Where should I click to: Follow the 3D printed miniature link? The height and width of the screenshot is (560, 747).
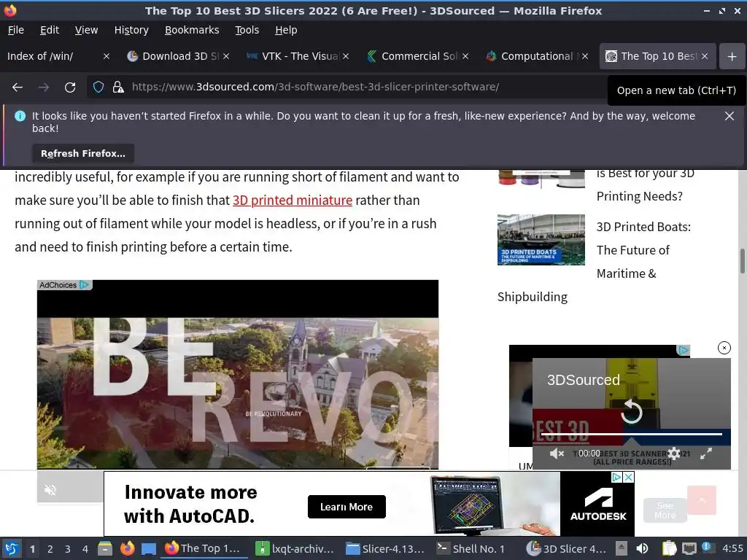click(x=293, y=201)
